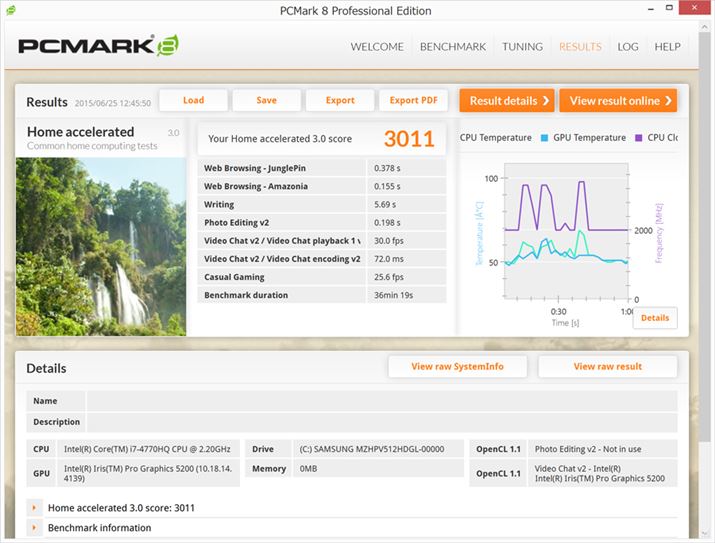
Task: Select the RESULTS tab
Action: pos(580,47)
